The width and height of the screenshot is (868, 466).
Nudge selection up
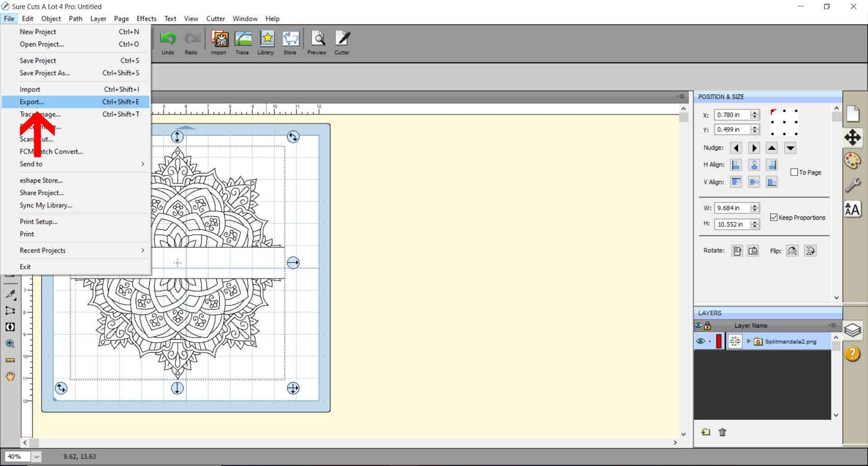click(772, 148)
